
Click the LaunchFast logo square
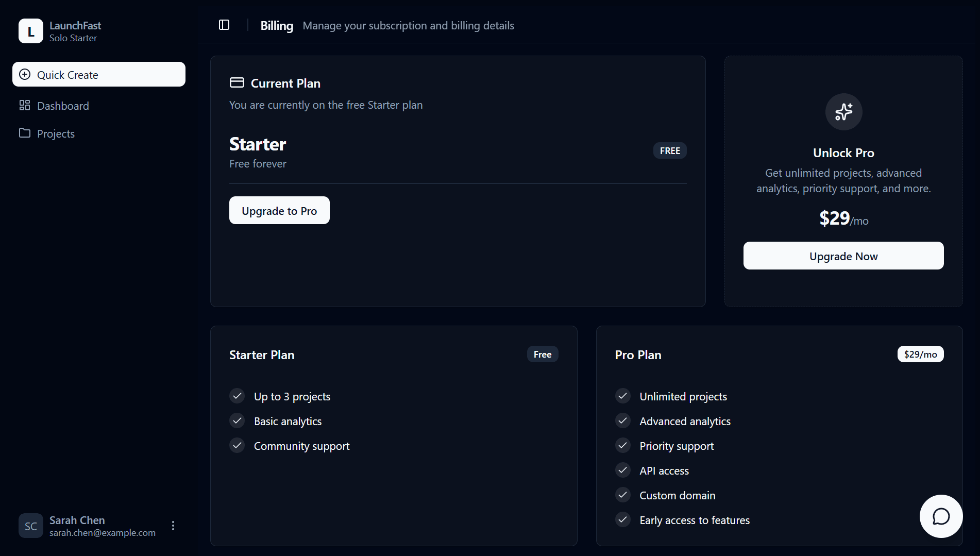click(x=30, y=31)
